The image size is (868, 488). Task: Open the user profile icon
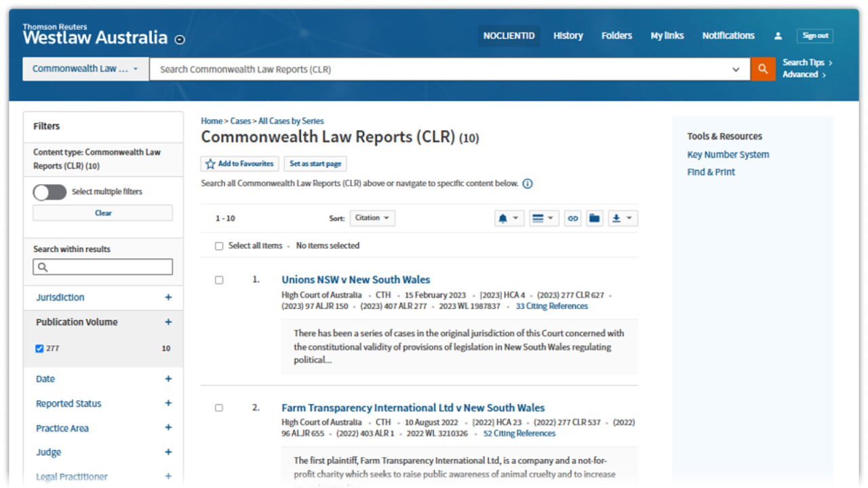pos(777,35)
